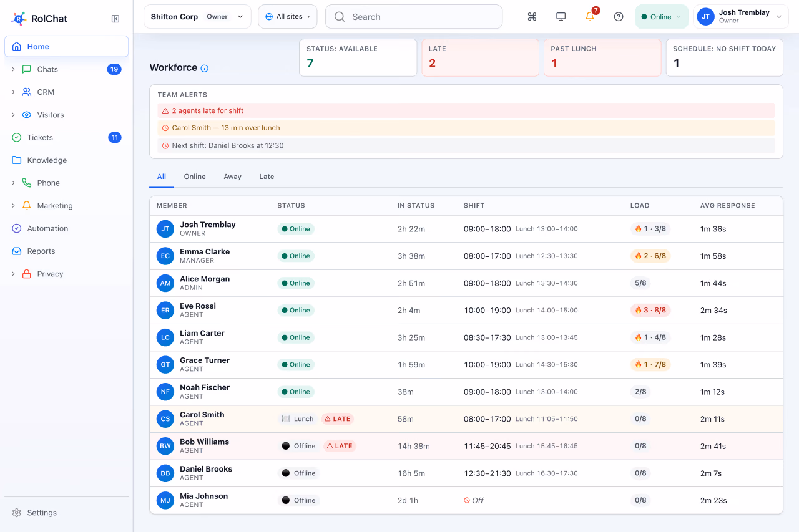The width and height of the screenshot is (799, 532).
Task: Open the Past Lunch card
Action: point(602,58)
